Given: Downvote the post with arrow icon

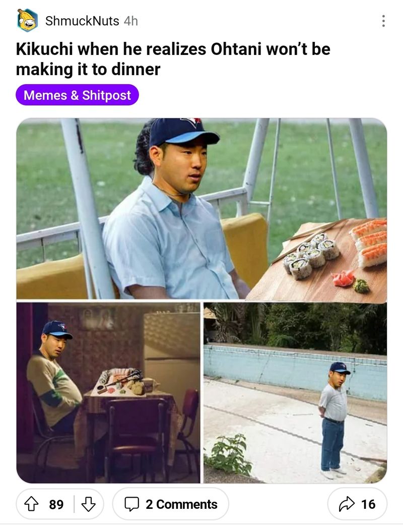Looking at the screenshot, I should click(x=89, y=504).
